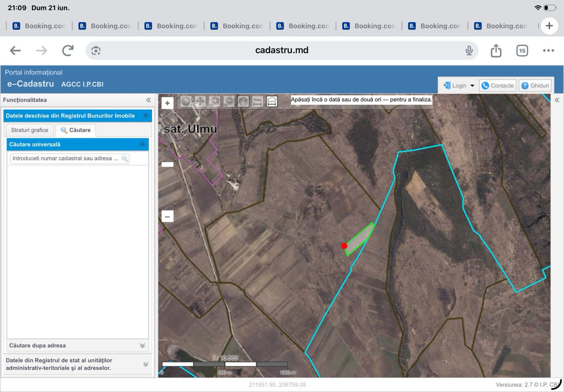The width and height of the screenshot is (564, 392).
Task: Click the 1:13.563 map scale text
Action: [x=225, y=358]
